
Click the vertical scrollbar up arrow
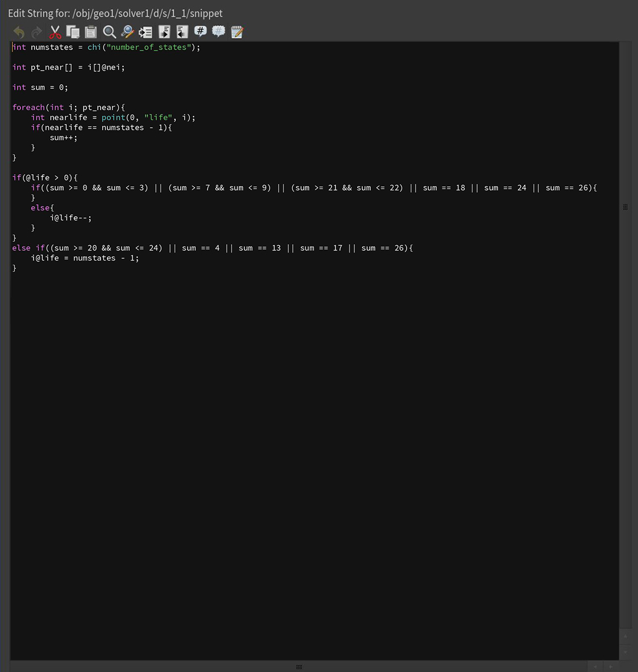pos(625,636)
